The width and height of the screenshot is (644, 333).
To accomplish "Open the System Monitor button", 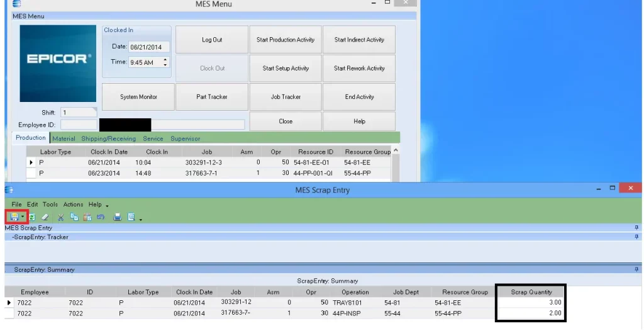I will click(138, 97).
